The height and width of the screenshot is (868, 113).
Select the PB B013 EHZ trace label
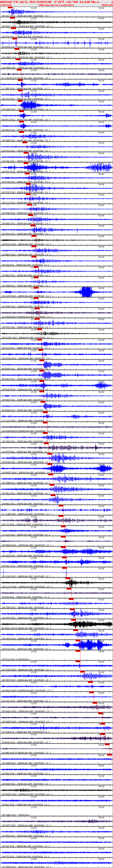point(26,120)
